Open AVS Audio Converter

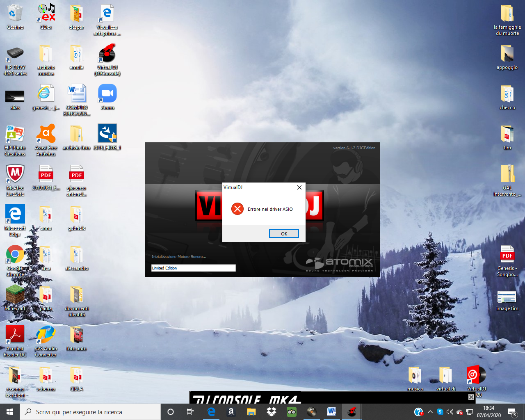click(46, 342)
